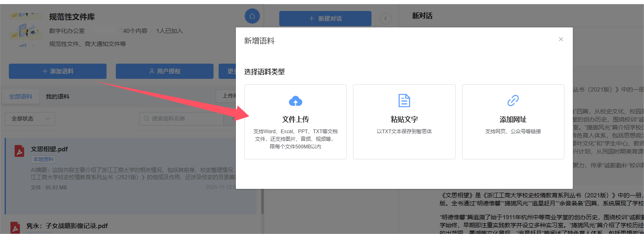Switch to 全部语料 tab

coord(21,97)
